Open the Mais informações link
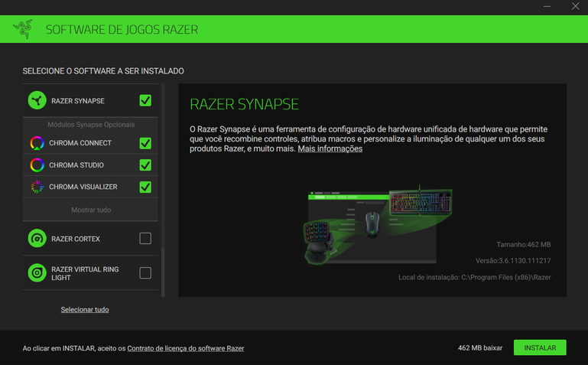 tap(330, 148)
